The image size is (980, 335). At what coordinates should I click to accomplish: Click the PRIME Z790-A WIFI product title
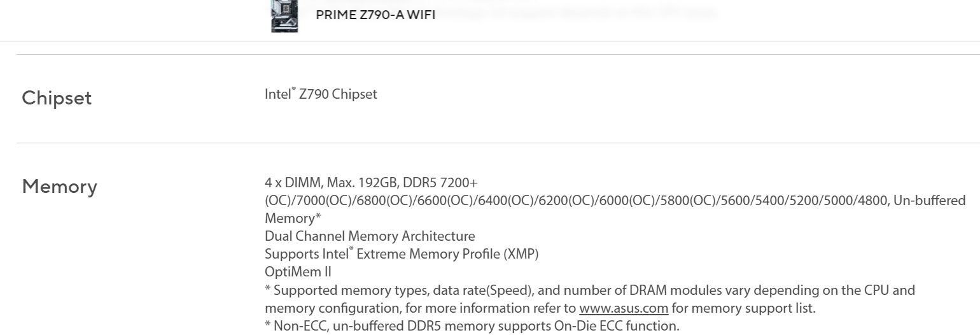pos(375,15)
